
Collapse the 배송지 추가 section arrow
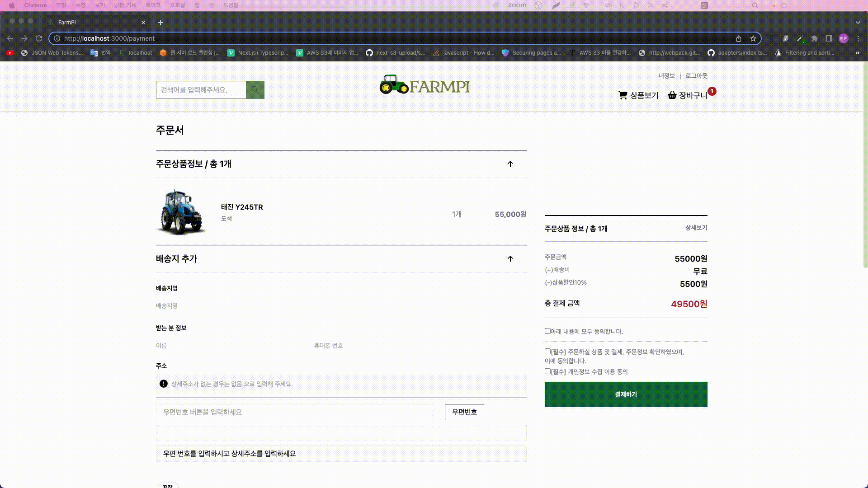tap(510, 259)
